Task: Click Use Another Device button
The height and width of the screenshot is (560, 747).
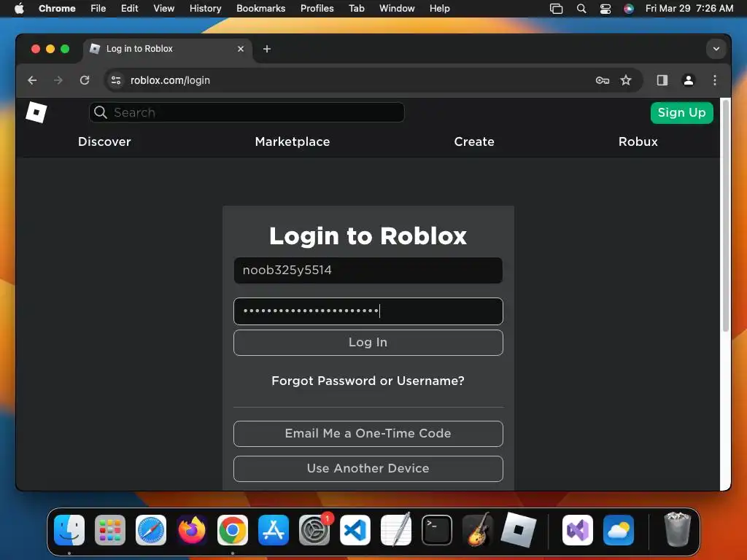Action: coord(368,469)
